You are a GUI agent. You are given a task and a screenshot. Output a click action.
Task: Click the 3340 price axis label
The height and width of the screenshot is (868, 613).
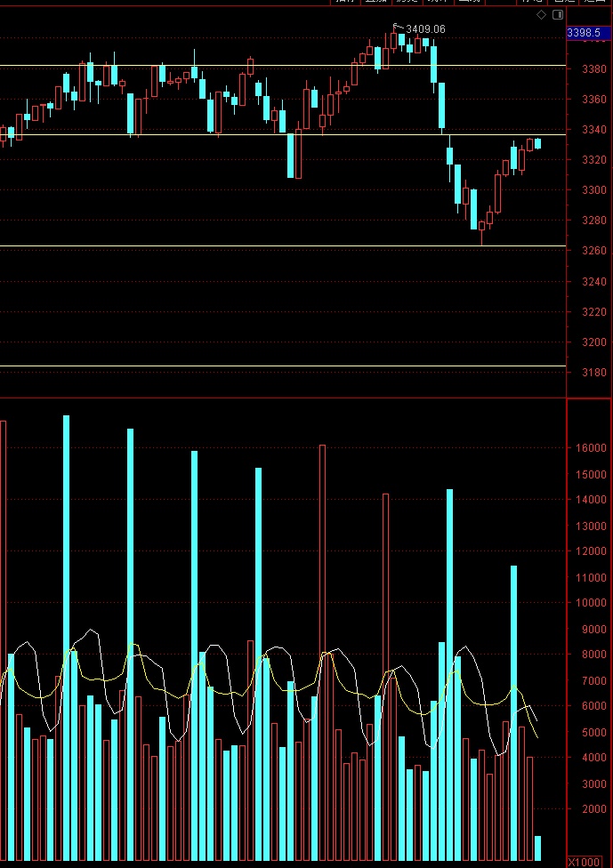point(594,130)
